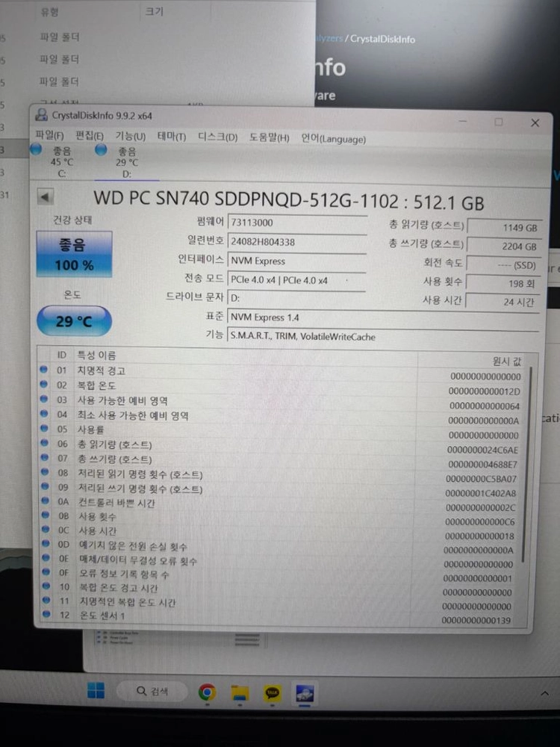The image size is (560, 747).
Task: Click total host reads value 1149 GB
Action: [504, 228]
